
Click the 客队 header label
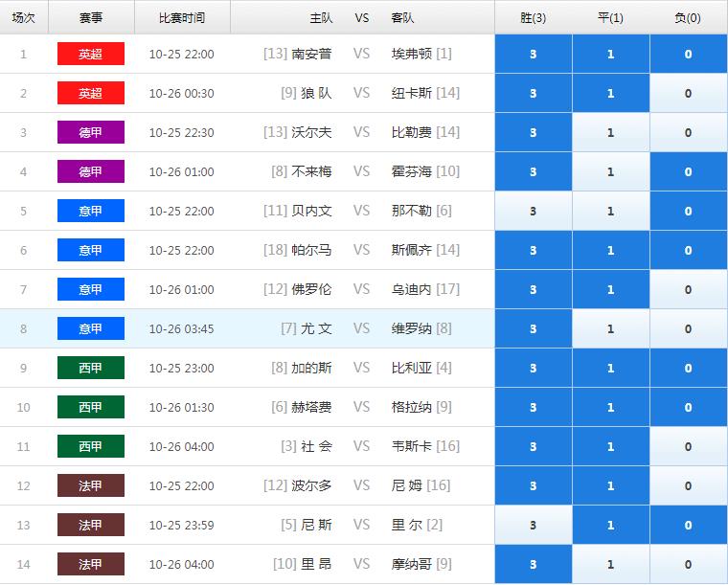(x=402, y=17)
